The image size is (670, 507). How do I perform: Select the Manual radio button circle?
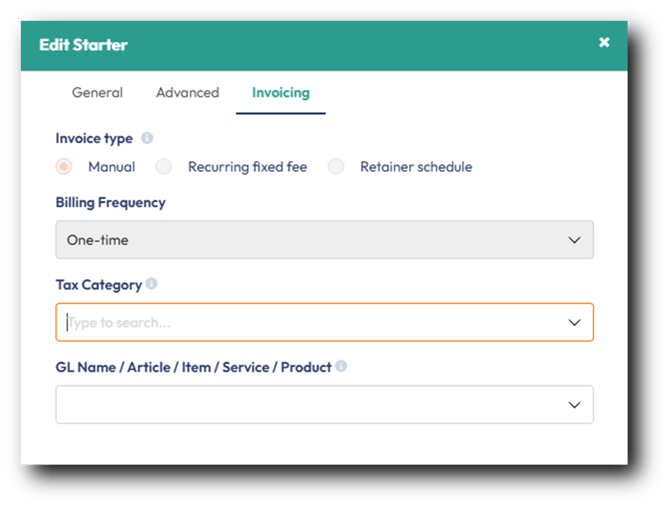click(x=65, y=167)
